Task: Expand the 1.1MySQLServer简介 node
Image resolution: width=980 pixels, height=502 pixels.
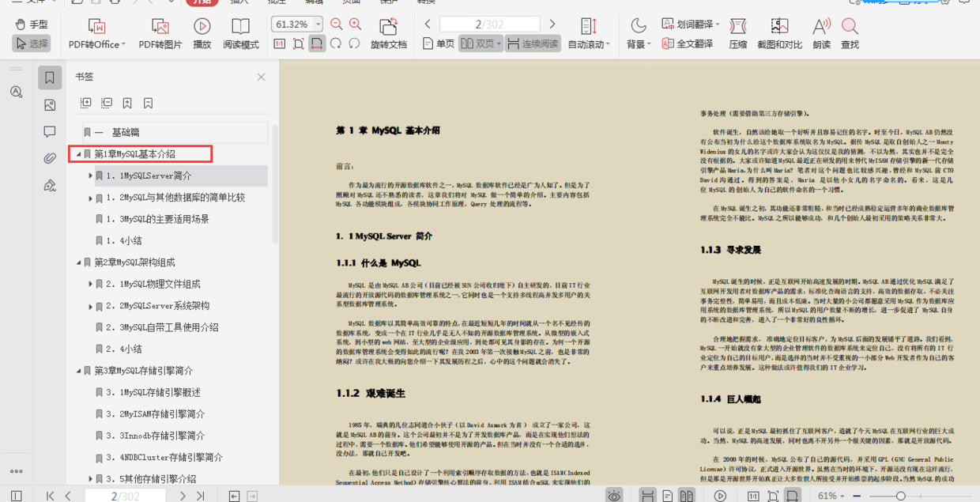Action: tap(91, 176)
